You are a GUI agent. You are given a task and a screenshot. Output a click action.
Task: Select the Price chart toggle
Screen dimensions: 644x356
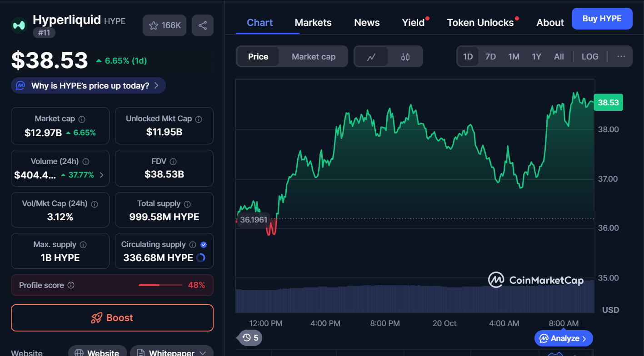pyautogui.click(x=258, y=57)
